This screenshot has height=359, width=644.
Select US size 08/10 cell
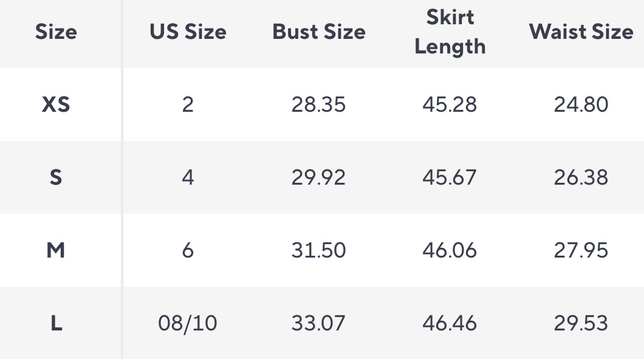click(188, 323)
